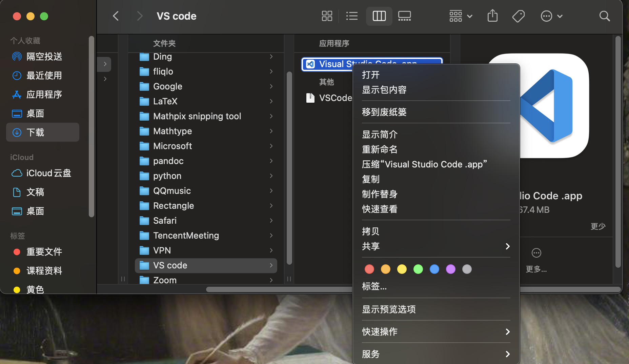Image resolution: width=629 pixels, height=364 pixels.
Task: Apply the purple color tag swatch
Action: coord(451,269)
